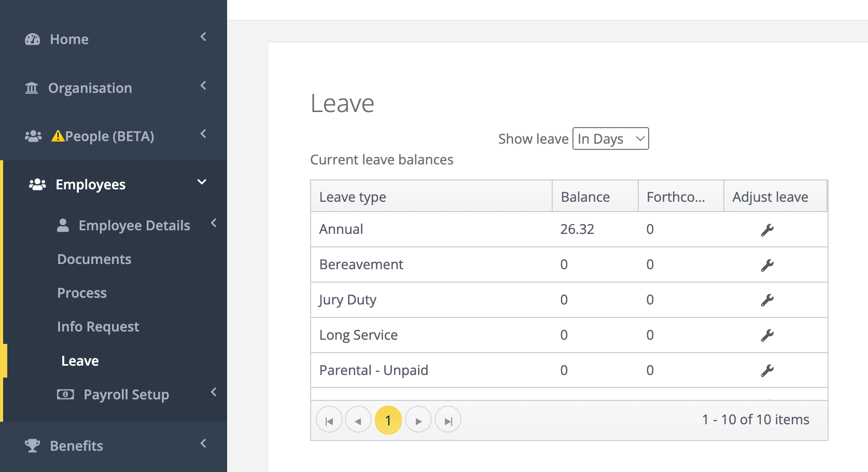
Task: Open the Info Request menu item
Action: click(x=98, y=327)
